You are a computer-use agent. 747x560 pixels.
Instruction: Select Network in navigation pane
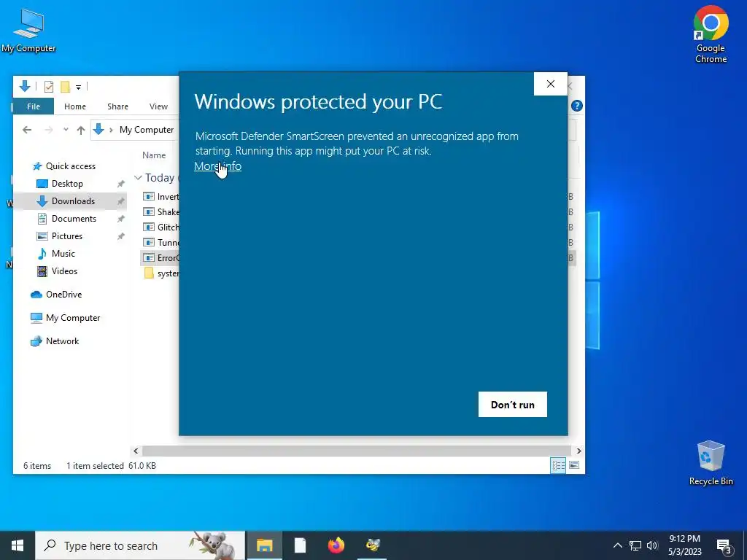63,341
